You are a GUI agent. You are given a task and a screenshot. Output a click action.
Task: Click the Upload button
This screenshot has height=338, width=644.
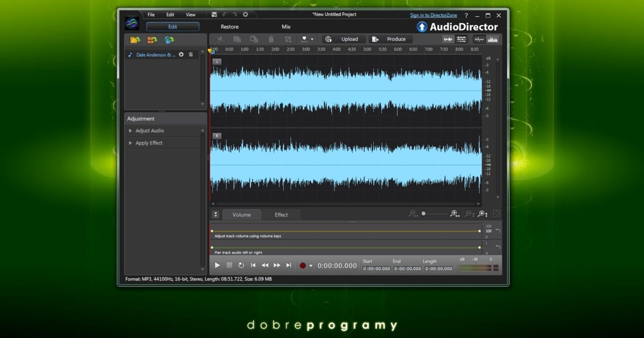(345, 39)
